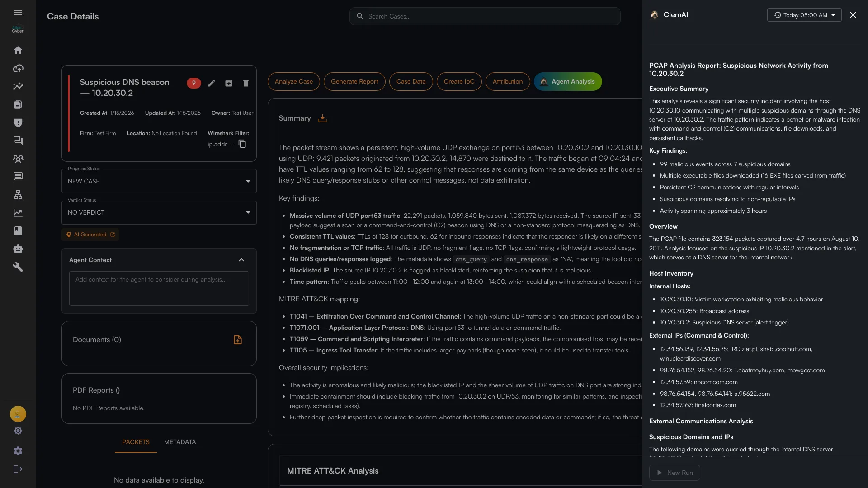Open Case Data

click(411, 82)
